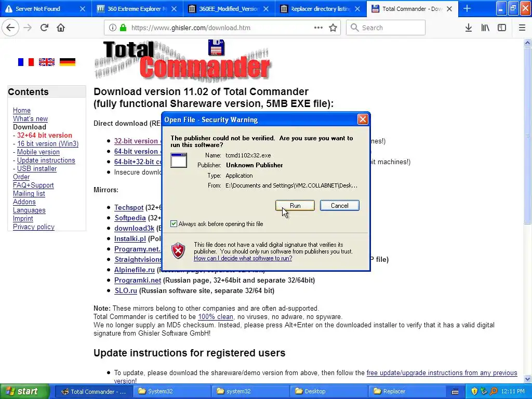Open How can I decide what software link
Image resolution: width=532 pixels, height=399 pixels.
(243, 258)
